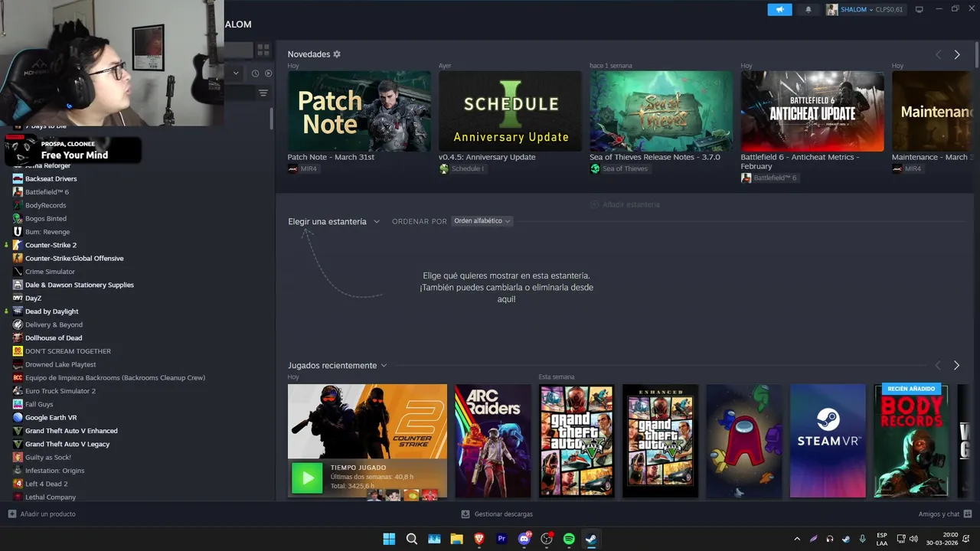This screenshot has width=980, height=551.
Task: Open Windows Start menu
Action: point(389,539)
